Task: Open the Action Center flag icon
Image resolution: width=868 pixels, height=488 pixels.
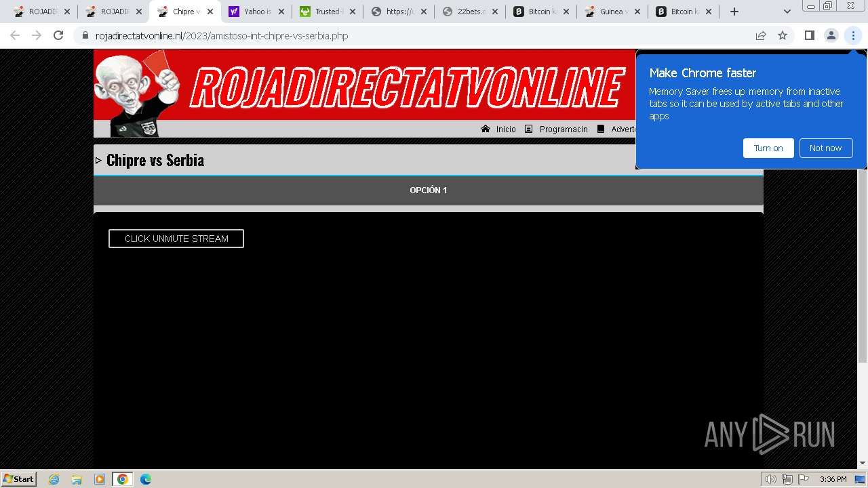Action: click(x=804, y=479)
